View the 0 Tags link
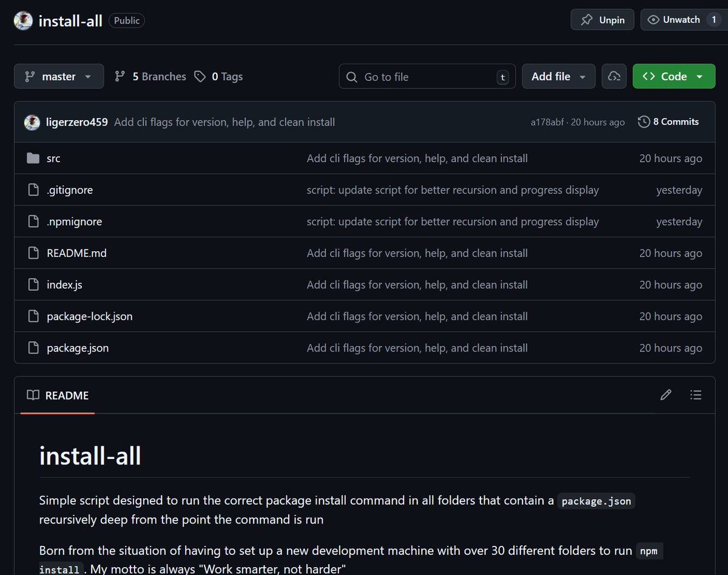This screenshot has width=728, height=575. click(x=218, y=77)
